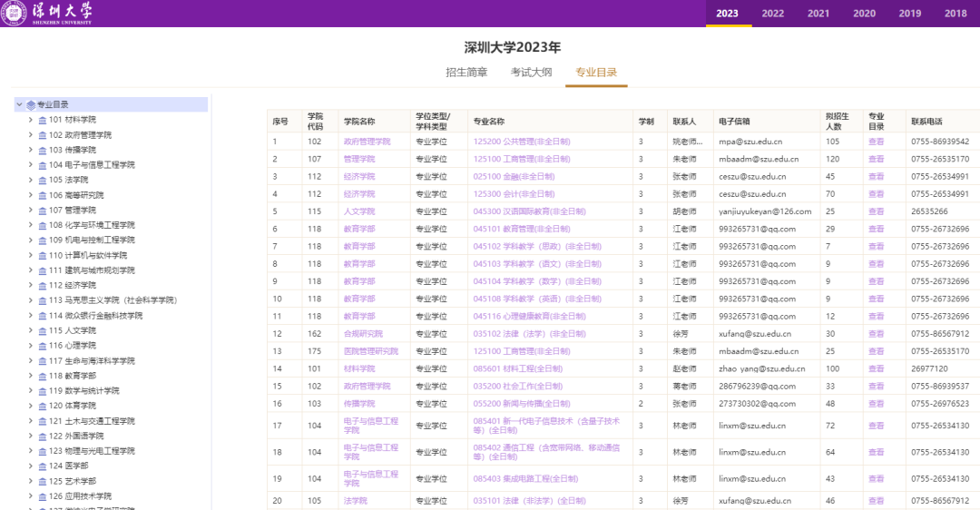The height and width of the screenshot is (510, 980).
Task: Click the building icon beside 108 化学与环境工程学院
Action: (x=43, y=226)
